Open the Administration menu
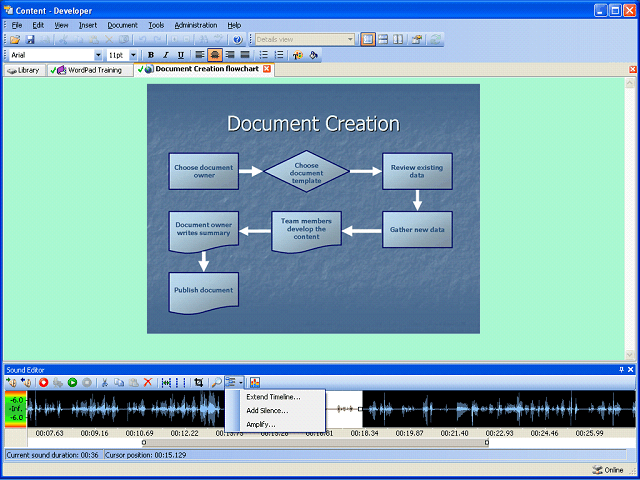The height and width of the screenshot is (480, 640). 195,24
